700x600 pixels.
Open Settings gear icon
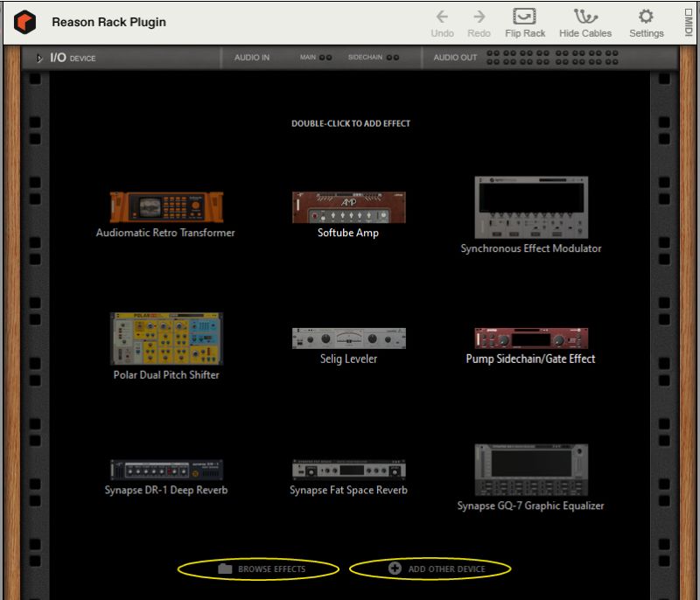[646, 17]
